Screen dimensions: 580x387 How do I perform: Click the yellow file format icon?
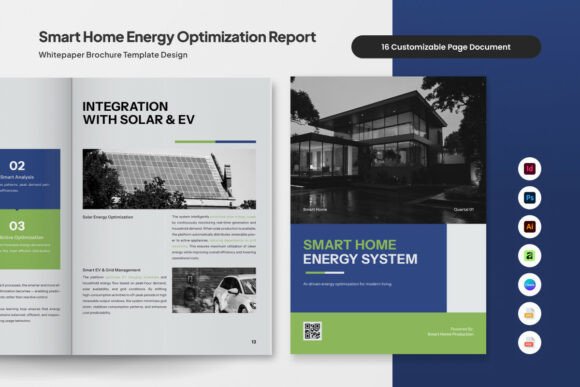point(529,314)
